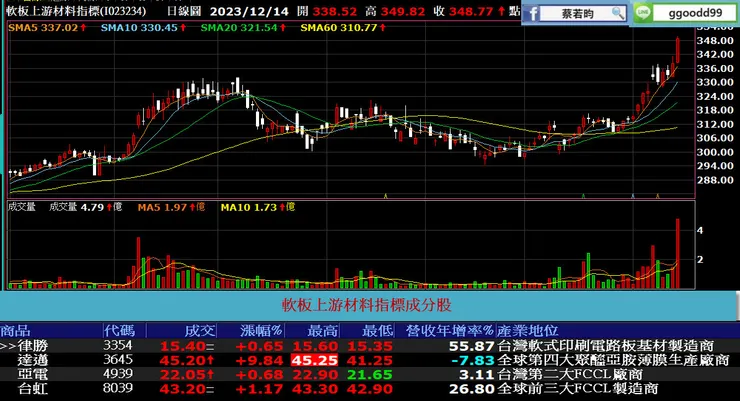The height and width of the screenshot is (401, 740).
Task: Click the latest red candlestick near 348
Action: tap(678, 50)
